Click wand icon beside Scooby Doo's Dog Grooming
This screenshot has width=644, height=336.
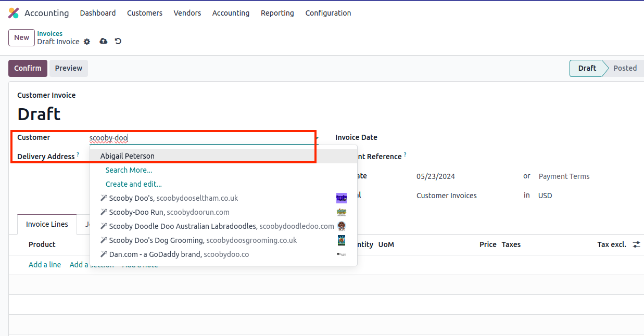pos(104,240)
